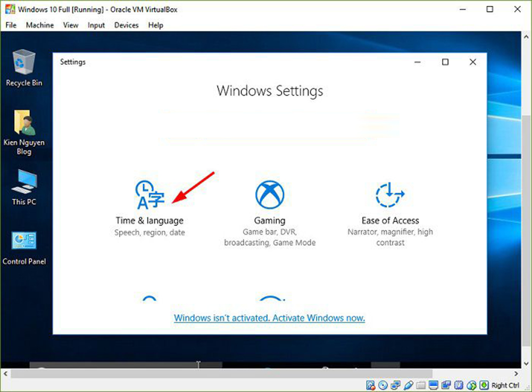Click Time & language label
The width and height of the screenshot is (532, 392).
click(149, 221)
